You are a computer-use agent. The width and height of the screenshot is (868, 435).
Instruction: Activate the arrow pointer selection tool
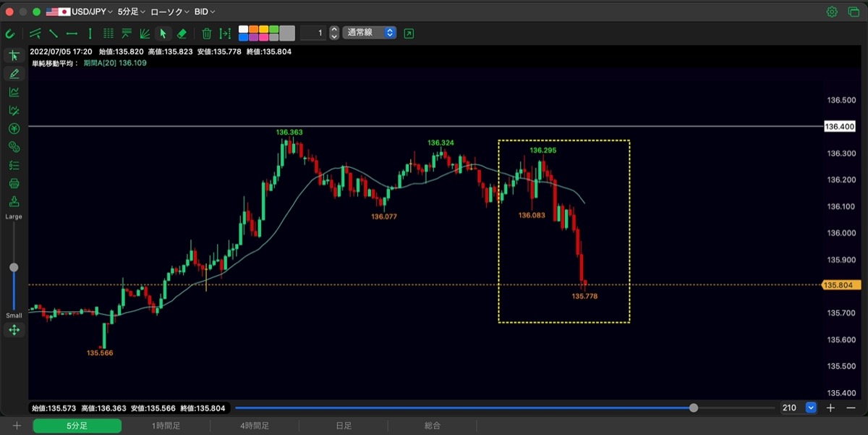point(163,33)
